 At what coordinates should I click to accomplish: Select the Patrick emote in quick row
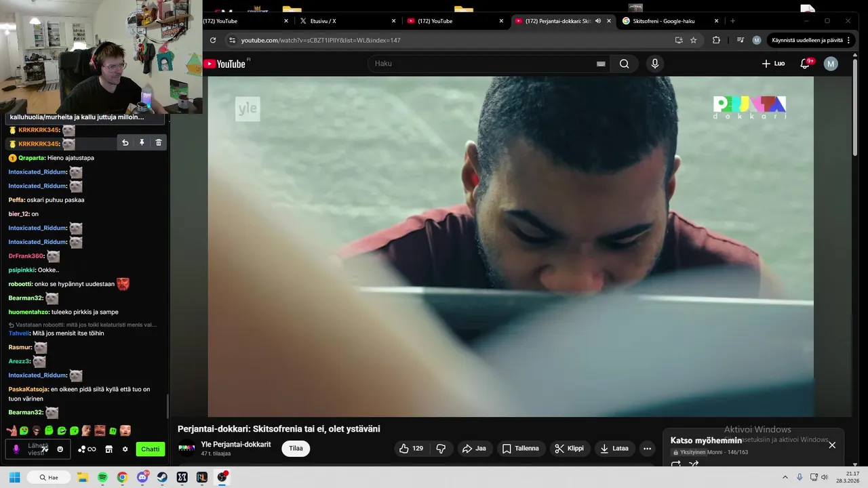point(11,430)
